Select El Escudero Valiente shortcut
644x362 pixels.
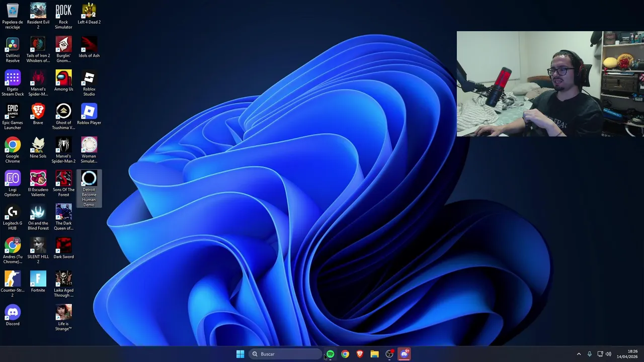point(38,184)
